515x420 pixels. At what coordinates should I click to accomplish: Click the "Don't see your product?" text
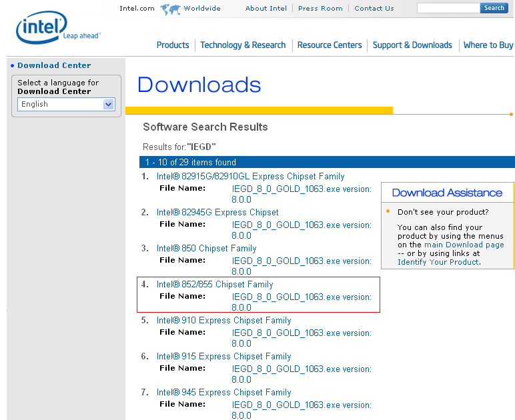[x=443, y=212]
